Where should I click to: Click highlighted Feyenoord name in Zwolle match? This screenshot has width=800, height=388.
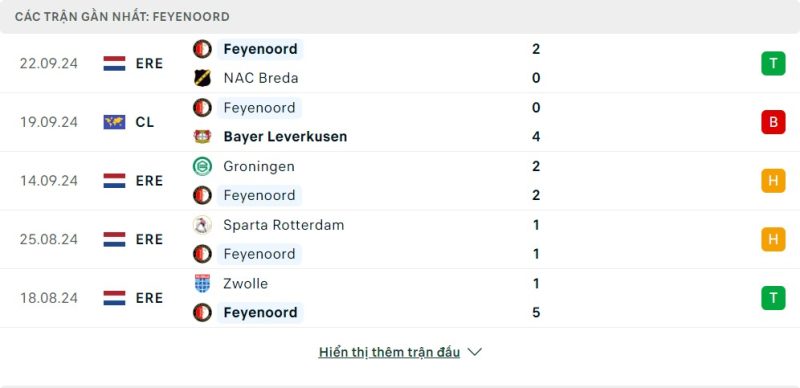[260, 312]
